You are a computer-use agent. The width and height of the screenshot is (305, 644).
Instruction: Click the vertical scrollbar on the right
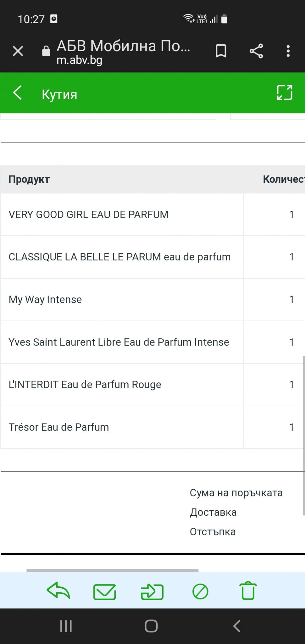tap(303, 436)
